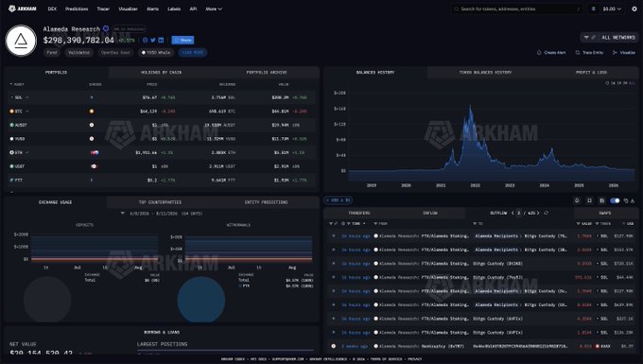Focus the search tokens, addresses, entities field

[516, 9]
